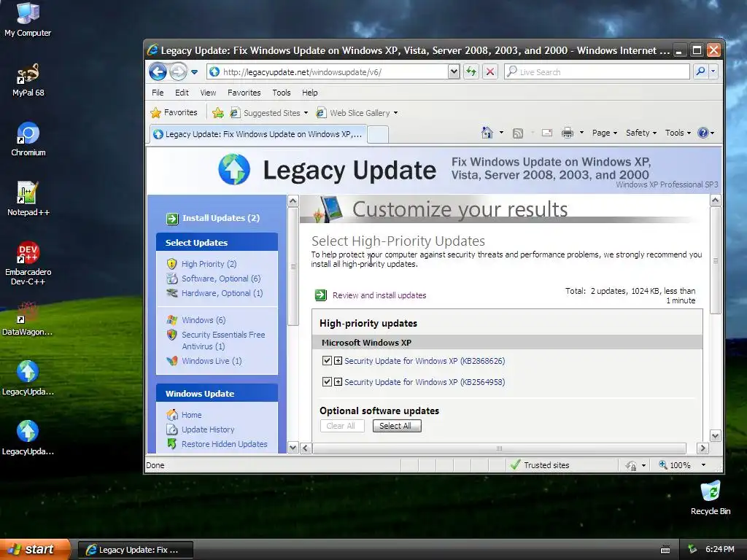
Task: Open the recent pages dropdown arrow
Action: tap(194, 72)
